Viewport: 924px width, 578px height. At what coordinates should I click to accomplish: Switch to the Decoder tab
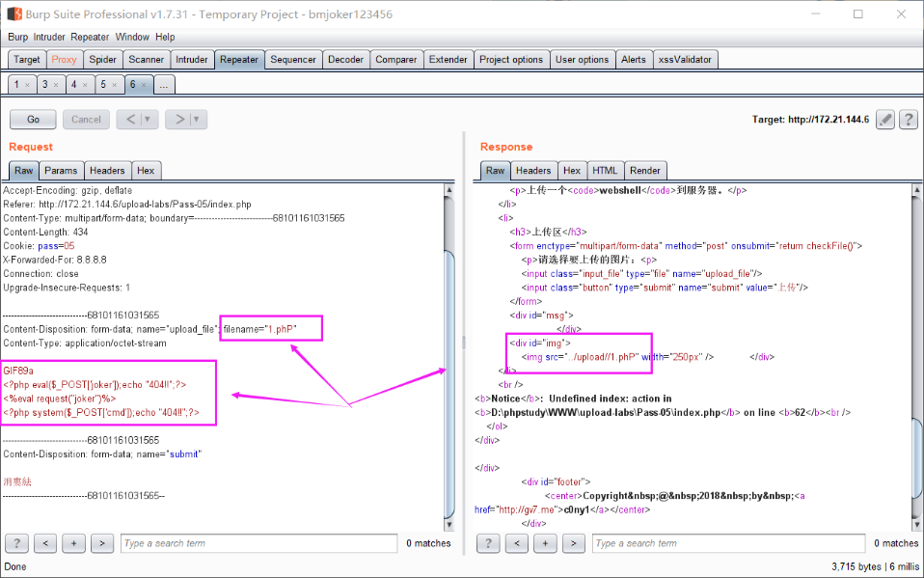(345, 60)
